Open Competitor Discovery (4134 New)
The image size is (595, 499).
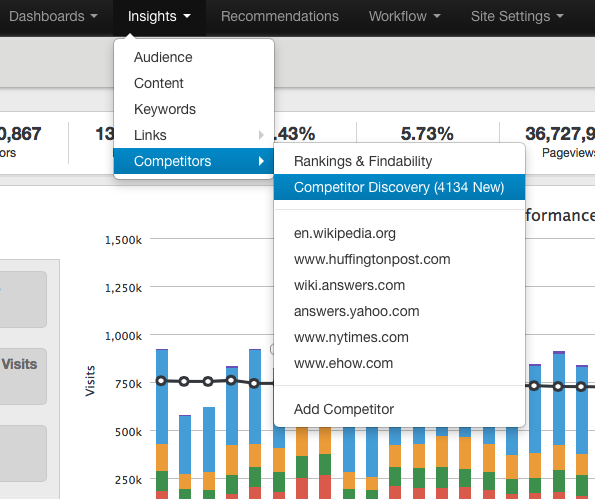[399, 187]
